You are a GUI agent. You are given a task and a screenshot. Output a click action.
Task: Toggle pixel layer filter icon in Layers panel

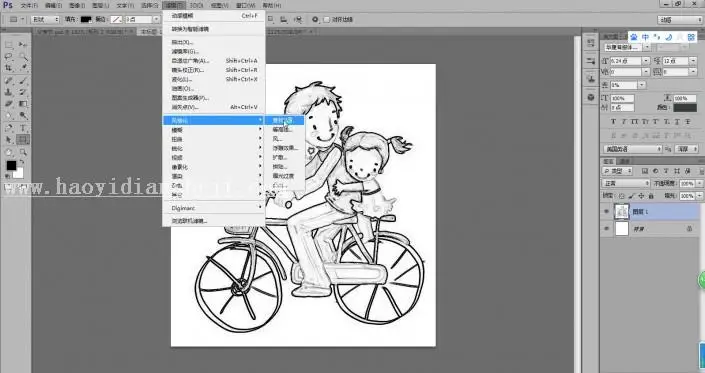tap(645, 171)
